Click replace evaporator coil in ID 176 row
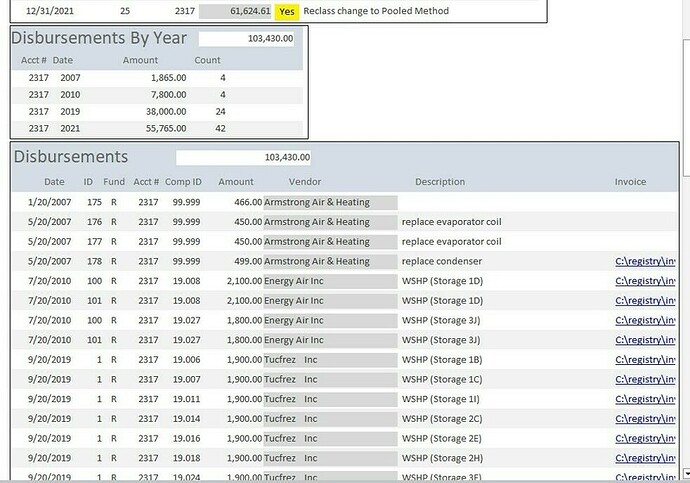The width and height of the screenshot is (690, 483). tap(451, 222)
